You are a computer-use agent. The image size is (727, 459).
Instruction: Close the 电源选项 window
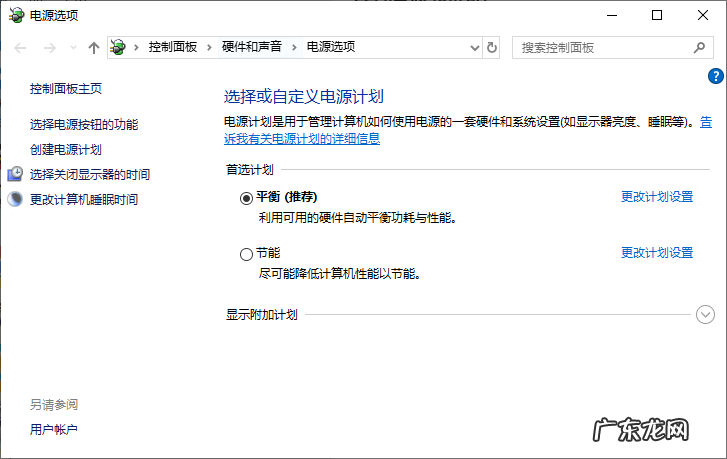[702, 15]
